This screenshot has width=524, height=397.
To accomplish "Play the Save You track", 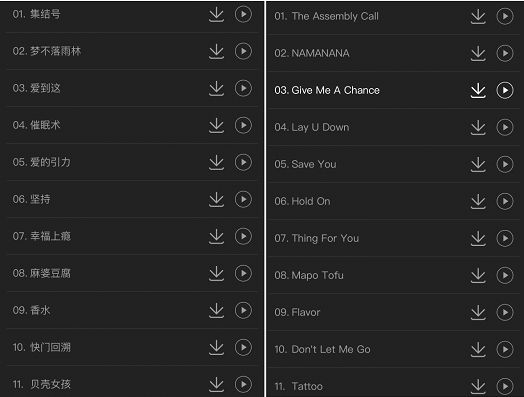I will click(505, 164).
